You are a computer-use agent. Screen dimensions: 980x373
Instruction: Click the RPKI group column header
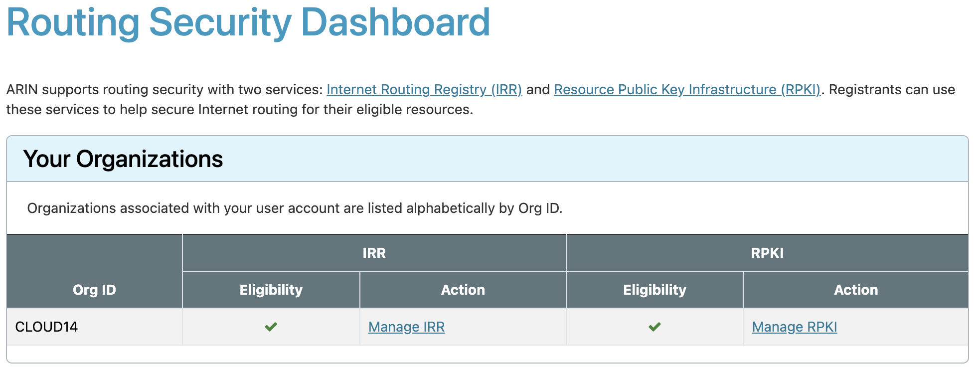click(767, 253)
